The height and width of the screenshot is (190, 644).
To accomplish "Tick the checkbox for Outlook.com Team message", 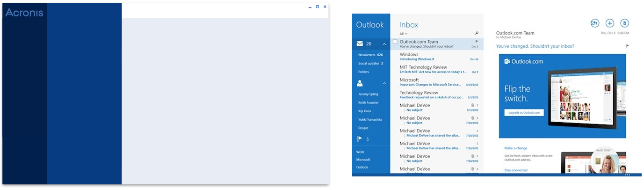I will click(395, 42).
